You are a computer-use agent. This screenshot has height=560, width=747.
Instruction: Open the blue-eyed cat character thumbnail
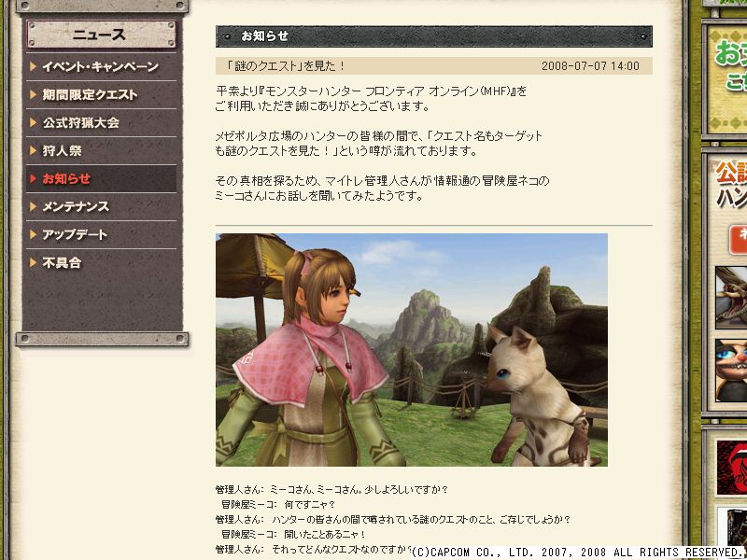tap(731, 371)
